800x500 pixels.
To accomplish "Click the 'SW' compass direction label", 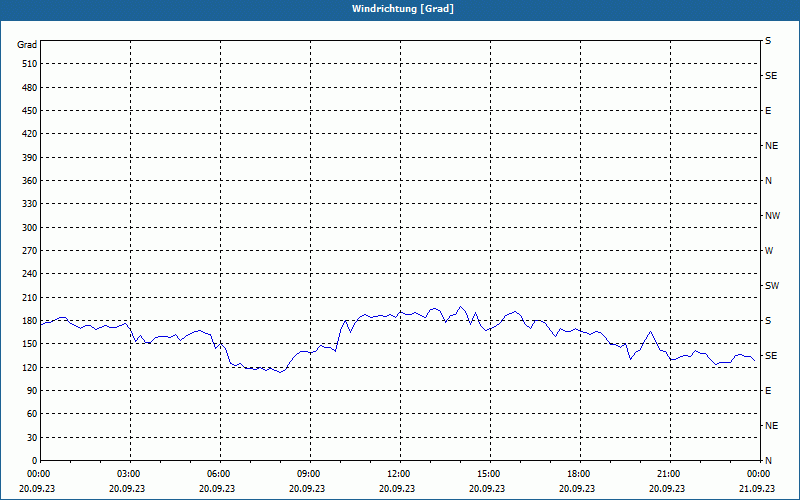I will click(x=772, y=286).
